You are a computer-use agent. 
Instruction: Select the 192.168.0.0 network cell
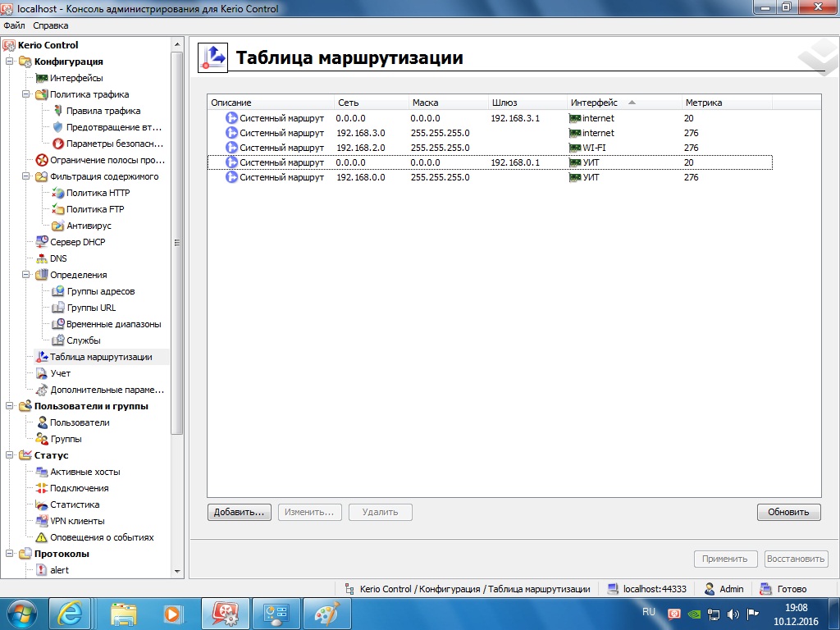coord(361,177)
